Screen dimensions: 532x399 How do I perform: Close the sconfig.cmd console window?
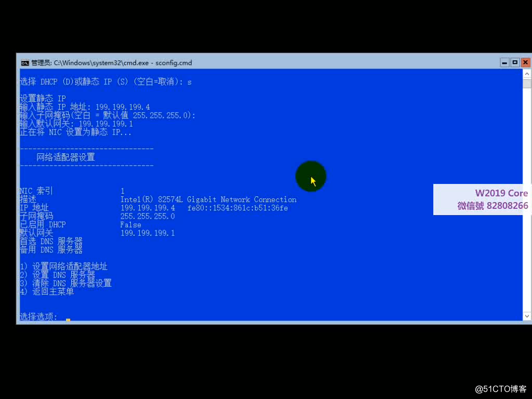pos(526,63)
